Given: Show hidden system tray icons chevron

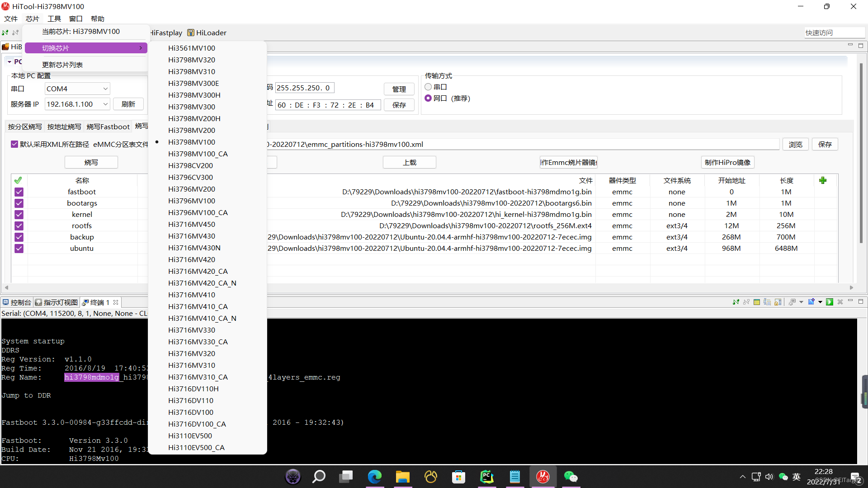Looking at the screenshot, I should click(742, 477).
